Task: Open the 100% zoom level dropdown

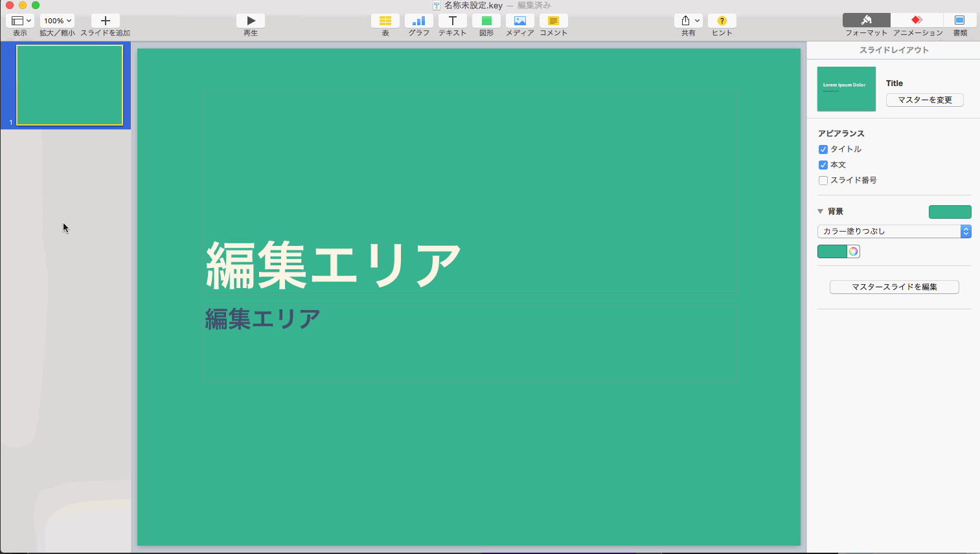Action: pos(57,21)
